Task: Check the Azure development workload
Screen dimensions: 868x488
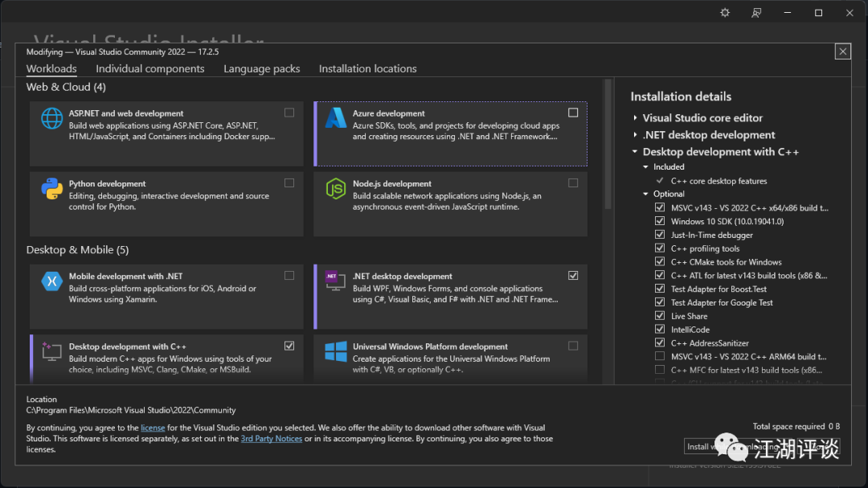Action: [573, 113]
